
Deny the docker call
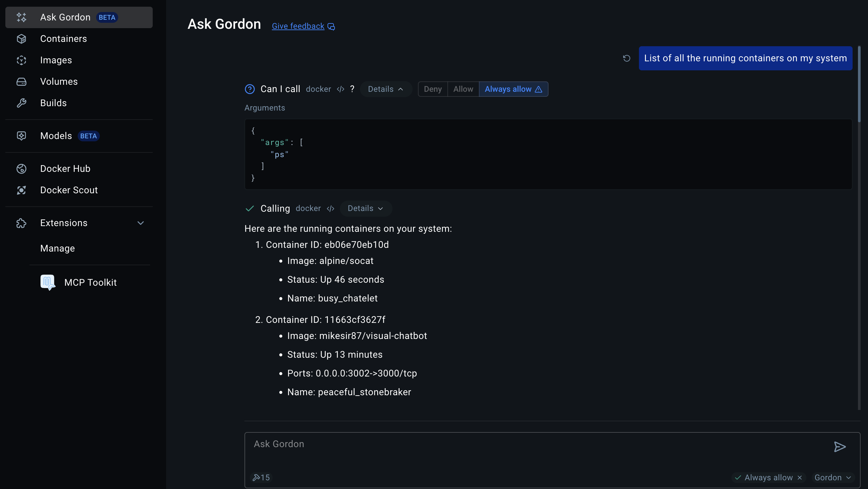[433, 89]
